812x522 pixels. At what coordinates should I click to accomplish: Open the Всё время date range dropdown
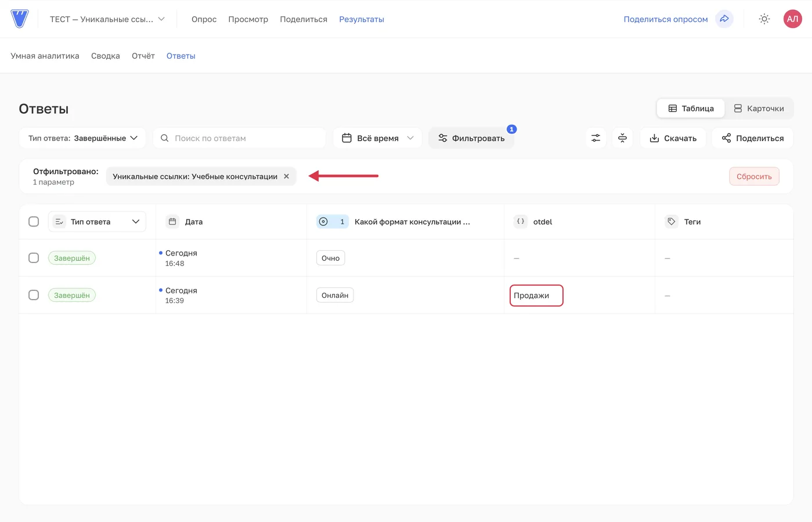pos(377,138)
